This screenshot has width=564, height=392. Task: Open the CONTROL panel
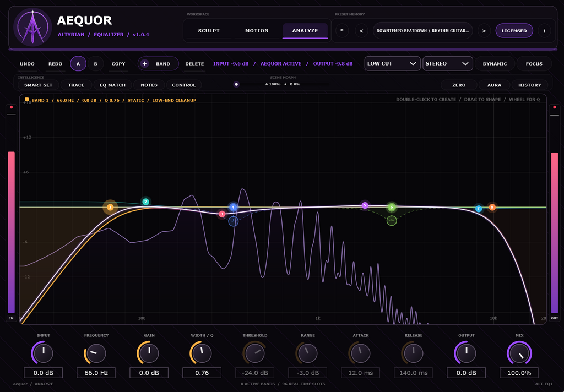coord(184,85)
